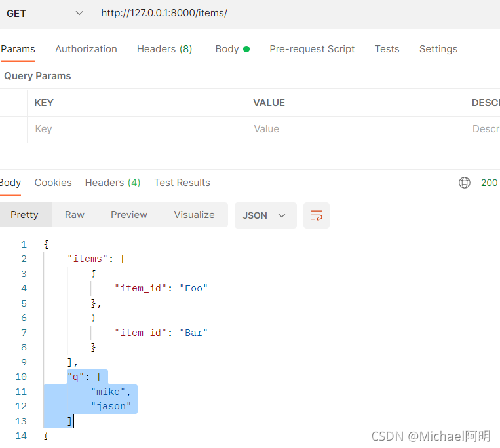The height and width of the screenshot is (448, 500).
Task: Click "item_id" key on line 4
Action: click(141, 289)
